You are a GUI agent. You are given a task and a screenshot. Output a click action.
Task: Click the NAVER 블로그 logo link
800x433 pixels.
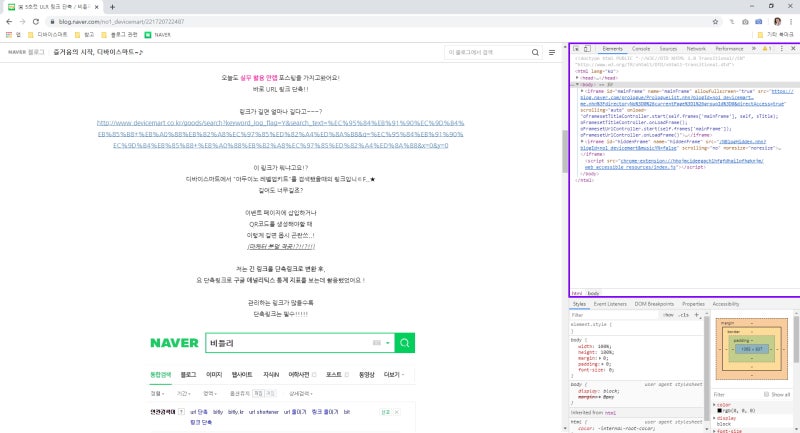26,52
